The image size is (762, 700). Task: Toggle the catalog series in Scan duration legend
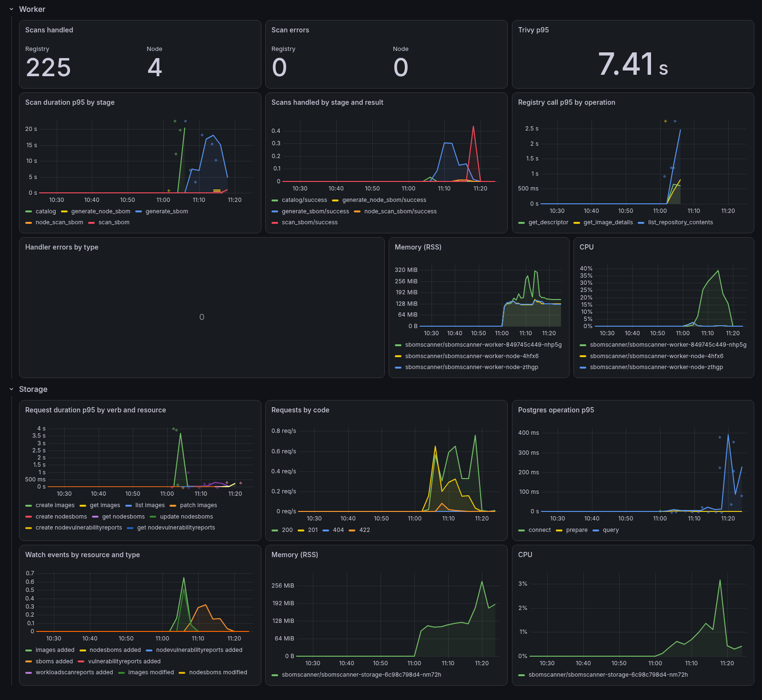(x=46, y=211)
